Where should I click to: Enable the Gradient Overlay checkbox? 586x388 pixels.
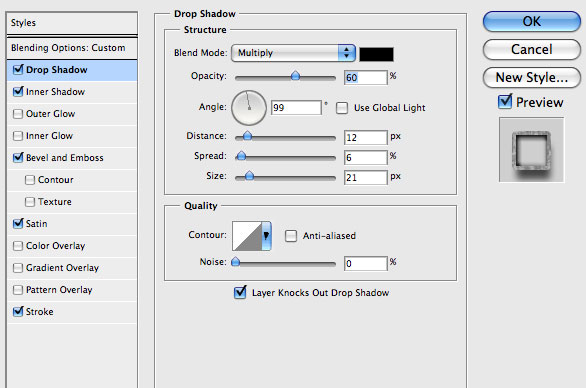coord(18,268)
